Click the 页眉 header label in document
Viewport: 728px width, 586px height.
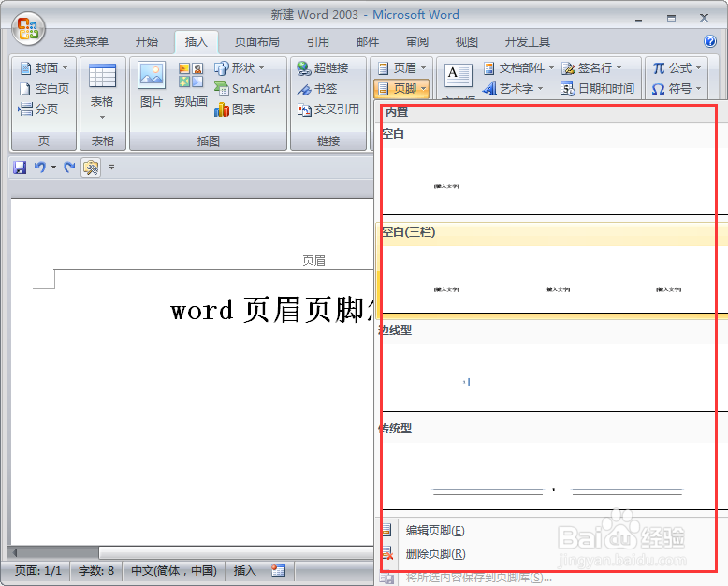tap(313, 260)
